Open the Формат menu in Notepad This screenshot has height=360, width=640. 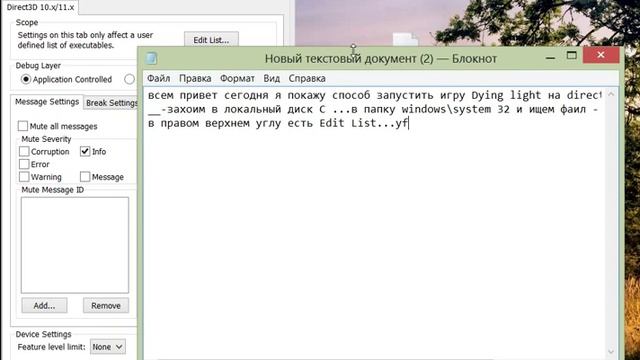(x=237, y=78)
